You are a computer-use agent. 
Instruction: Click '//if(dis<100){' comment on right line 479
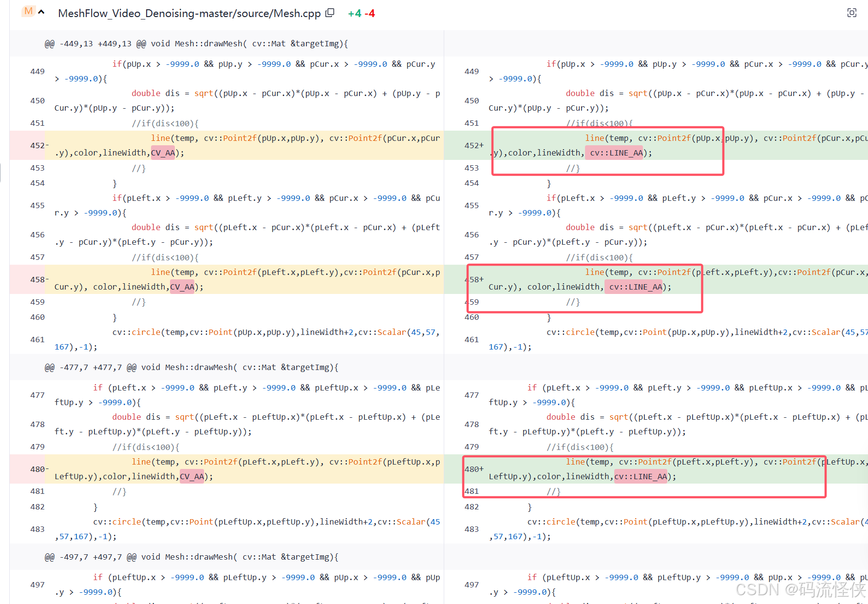[x=580, y=447]
